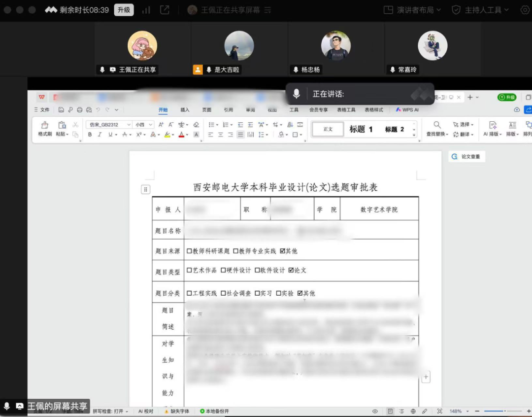Expand the 查找替换 dropdown arrow

[447, 135]
